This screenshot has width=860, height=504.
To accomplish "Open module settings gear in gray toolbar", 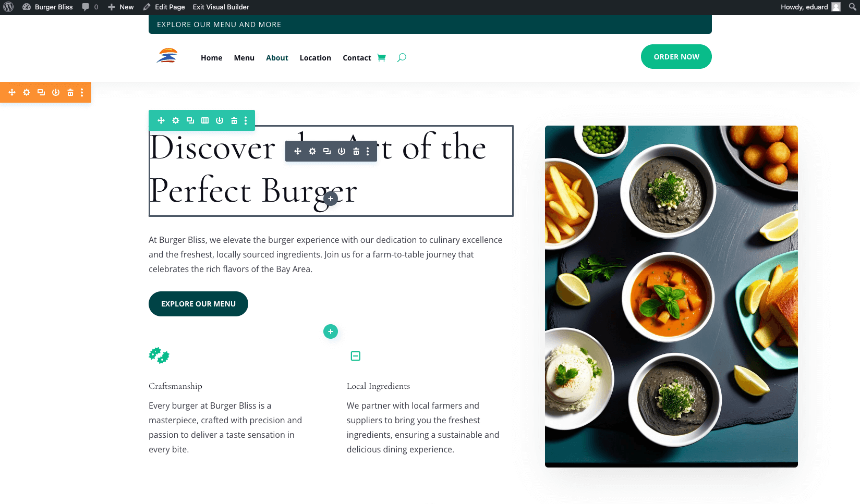I will [x=312, y=151].
